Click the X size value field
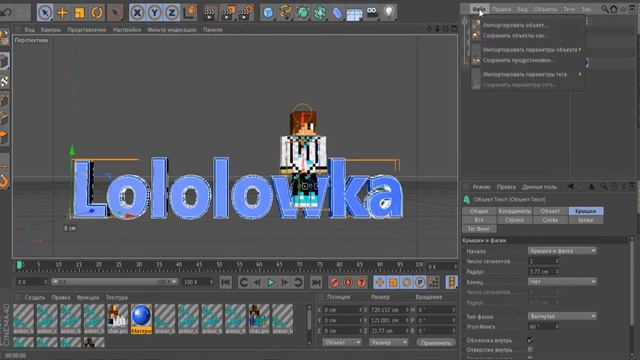 coord(387,310)
